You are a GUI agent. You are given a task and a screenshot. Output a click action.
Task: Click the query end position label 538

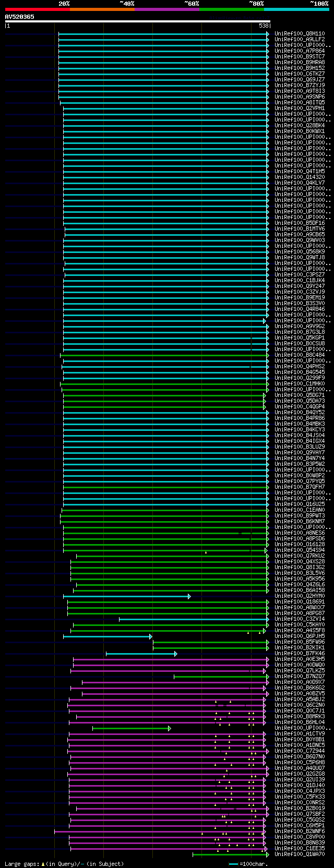click(x=264, y=26)
